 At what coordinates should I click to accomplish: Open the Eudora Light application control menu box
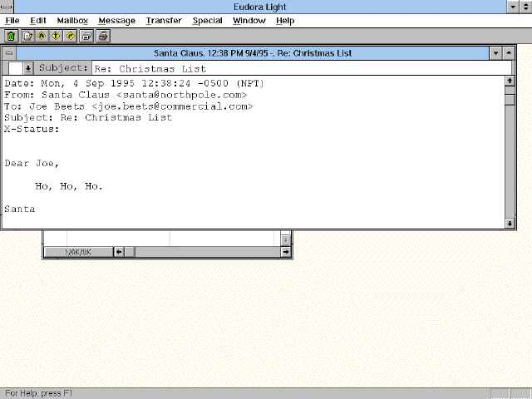pos(7,7)
